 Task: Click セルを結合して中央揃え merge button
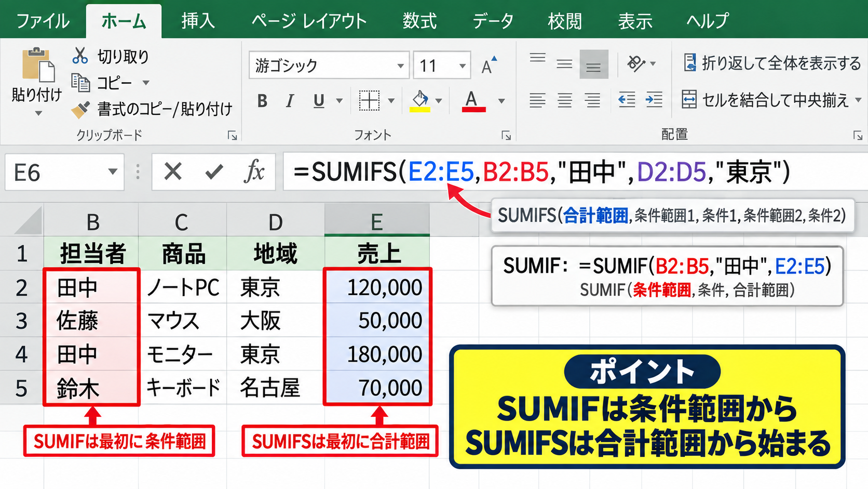click(765, 99)
